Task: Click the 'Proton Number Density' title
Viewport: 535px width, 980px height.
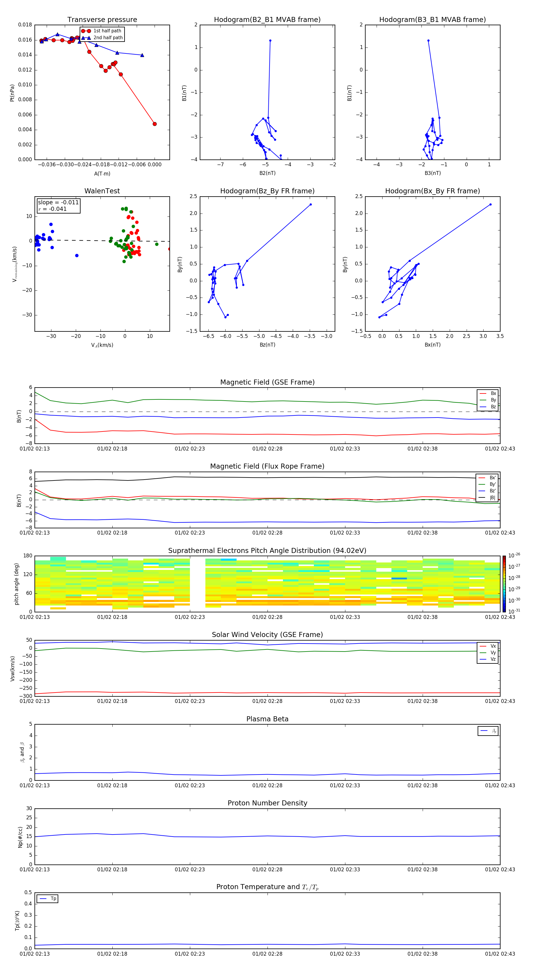Action: (x=267, y=803)
